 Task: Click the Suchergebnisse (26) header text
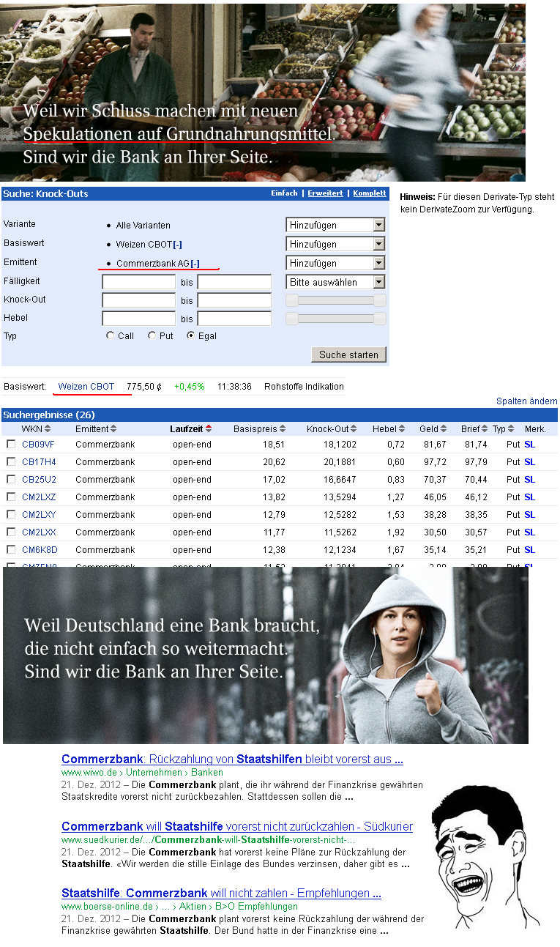click(x=48, y=415)
